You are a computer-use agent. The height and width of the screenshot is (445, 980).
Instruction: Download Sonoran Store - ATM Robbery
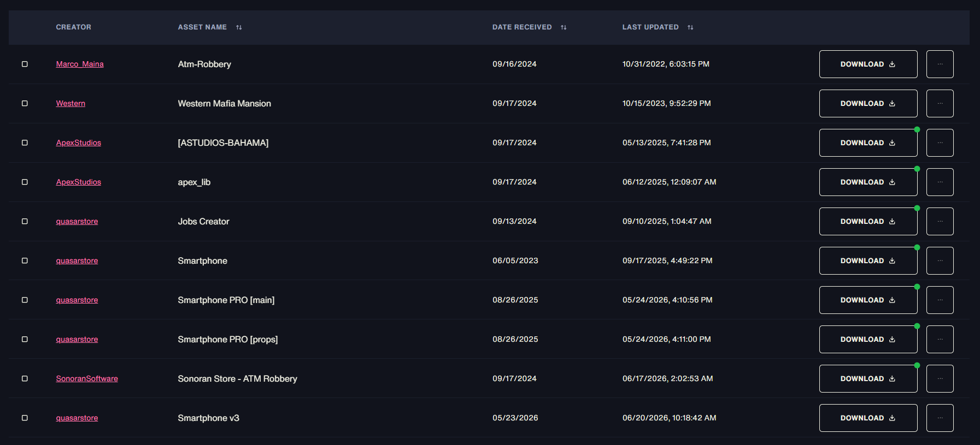point(868,378)
